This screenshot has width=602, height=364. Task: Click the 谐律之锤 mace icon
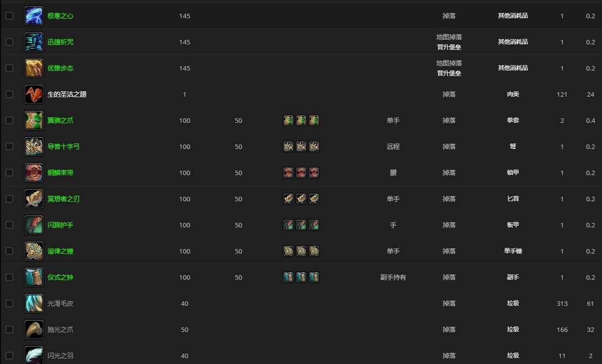coord(34,251)
